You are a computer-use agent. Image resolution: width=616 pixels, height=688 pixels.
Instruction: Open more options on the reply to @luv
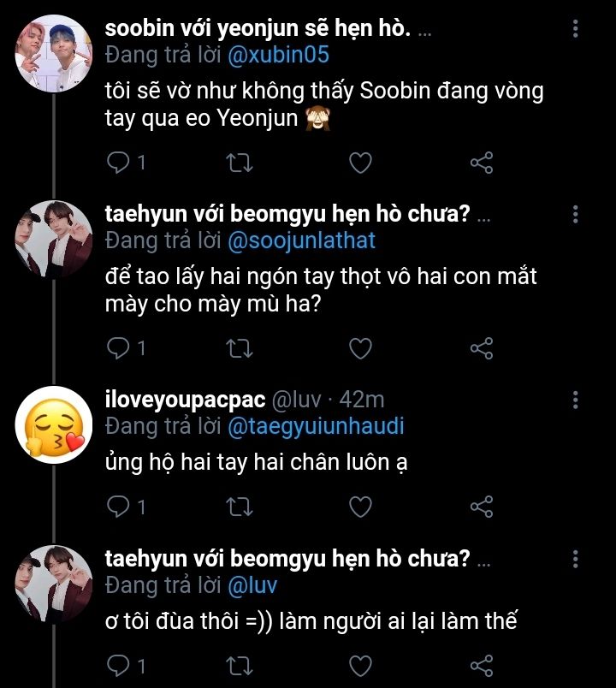tap(575, 560)
